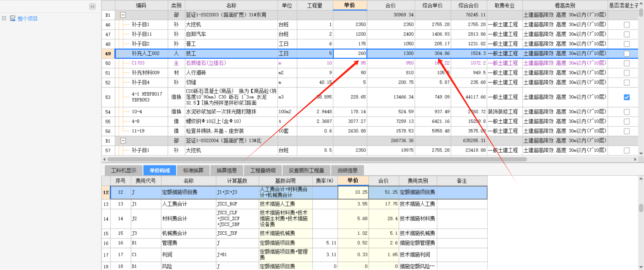Click the 利润 row in the lower table
Screen dimensions: 644x270
point(294,255)
